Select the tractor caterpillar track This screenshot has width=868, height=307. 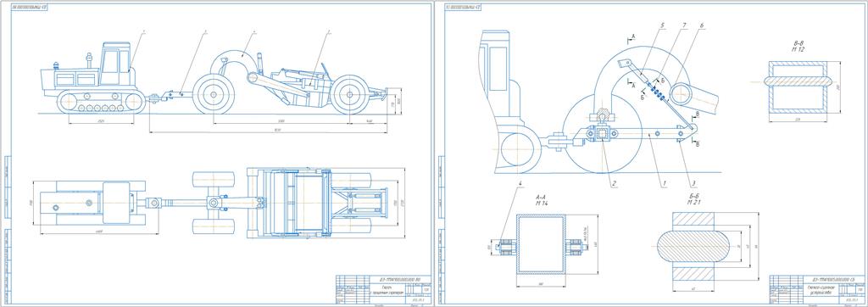tap(102, 102)
